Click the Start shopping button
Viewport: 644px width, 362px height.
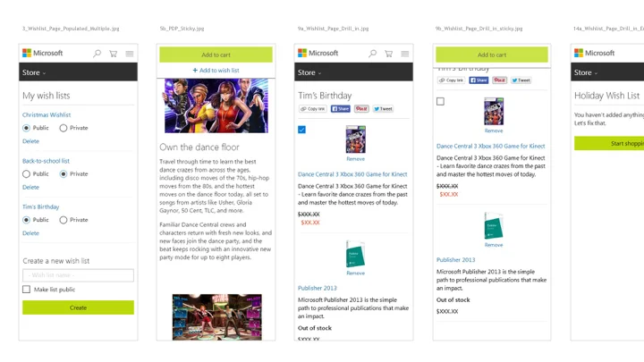(609, 143)
